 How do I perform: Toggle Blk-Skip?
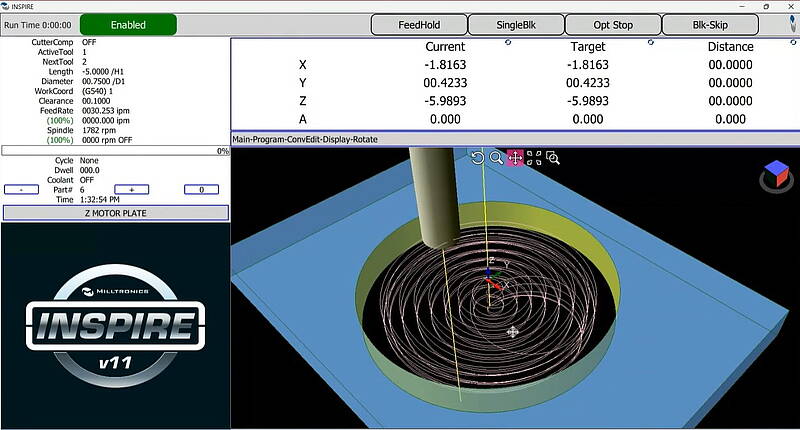coord(710,25)
